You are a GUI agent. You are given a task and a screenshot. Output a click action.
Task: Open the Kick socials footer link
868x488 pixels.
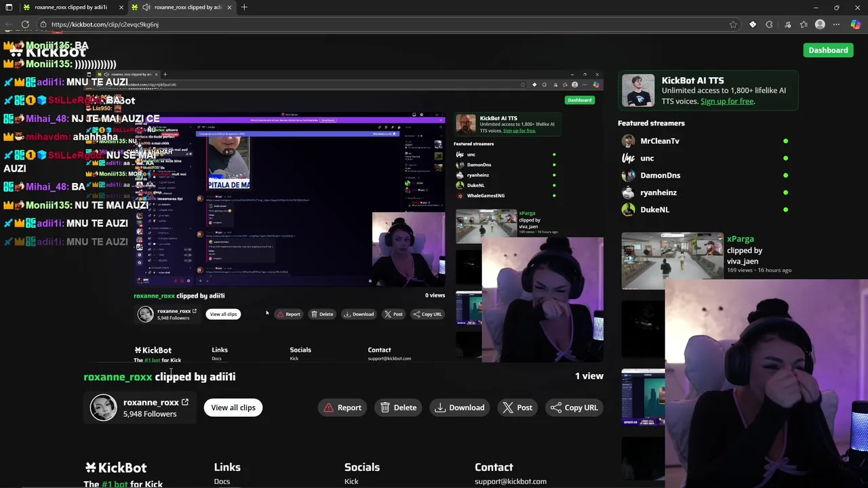pyautogui.click(x=351, y=482)
